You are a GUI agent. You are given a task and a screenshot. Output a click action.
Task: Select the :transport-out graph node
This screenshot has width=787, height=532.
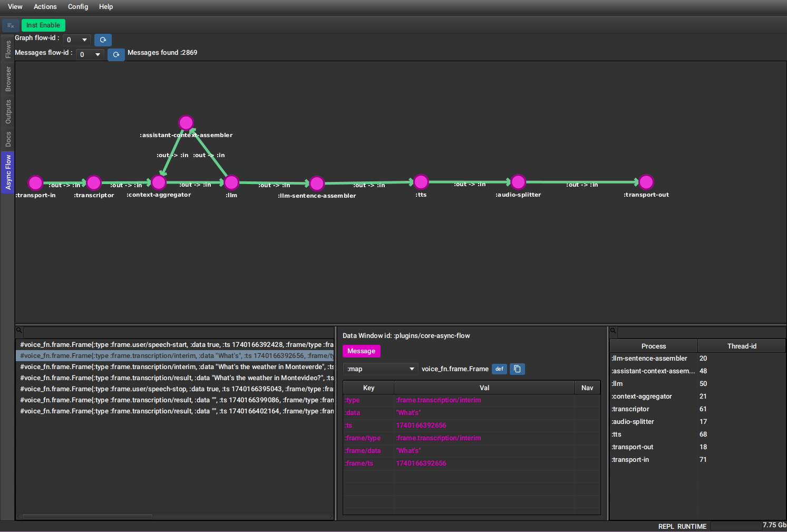point(646,182)
